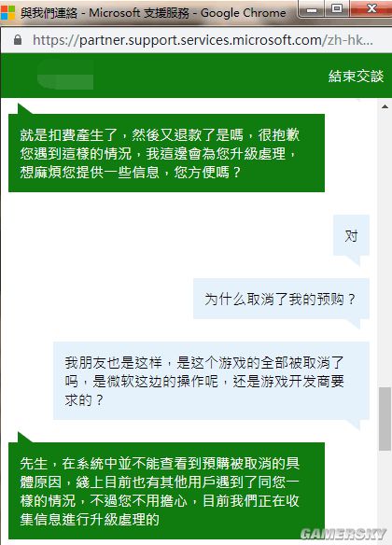Click the chat scrollbar thumb
This screenshot has height=545, width=392.
(385, 419)
